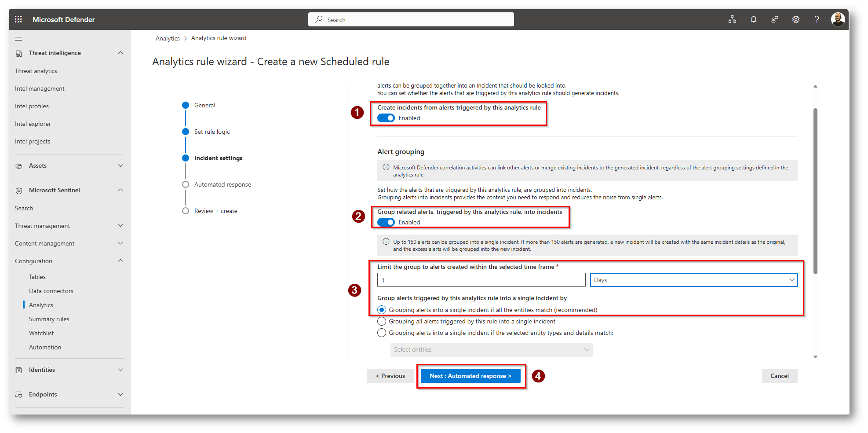This screenshot has width=868, height=433.
Task: Click the scroll up arrow of wizard pane
Action: (x=815, y=86)
